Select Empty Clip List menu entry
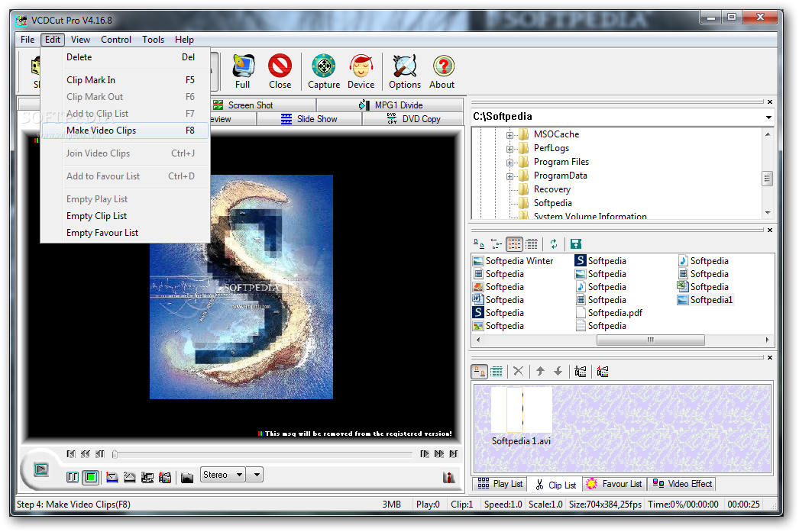Viewport: 799px width, 532px height. click(x=125, y=216)
